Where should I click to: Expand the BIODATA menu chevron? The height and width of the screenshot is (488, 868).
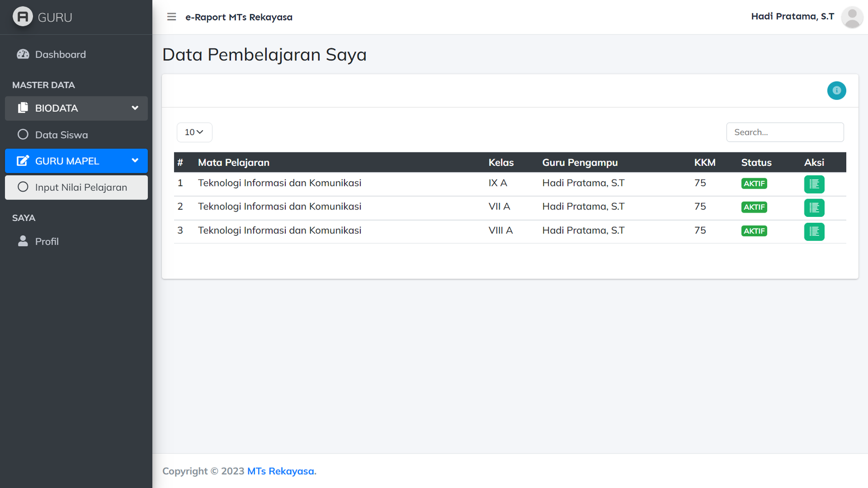tap(135, 108)
